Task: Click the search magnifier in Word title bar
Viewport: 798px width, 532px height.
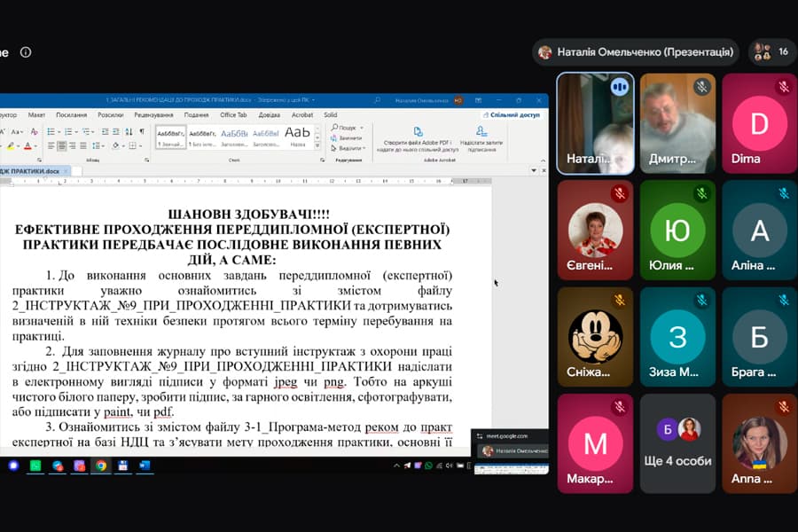Action: coord(377,100)
